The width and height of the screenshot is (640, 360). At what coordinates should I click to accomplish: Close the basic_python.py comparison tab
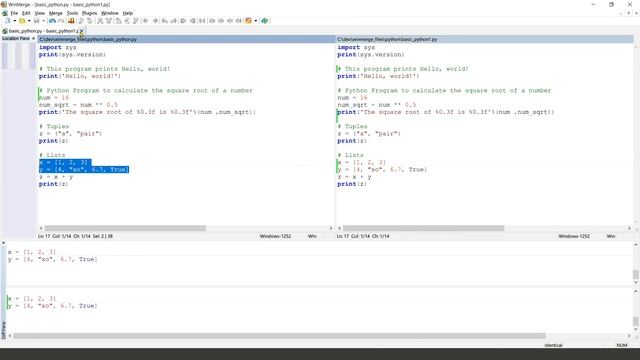[81, 31]
